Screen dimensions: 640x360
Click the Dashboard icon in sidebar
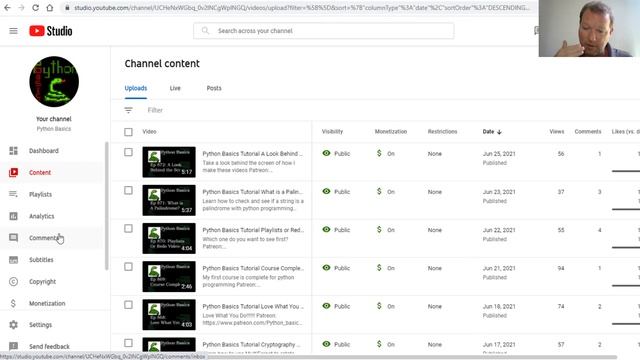pyautogui.click(x=13, y=151)
